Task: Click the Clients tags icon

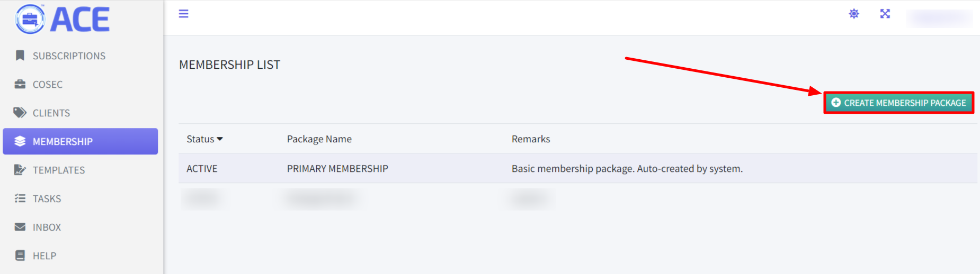Action: pos(20,113)
